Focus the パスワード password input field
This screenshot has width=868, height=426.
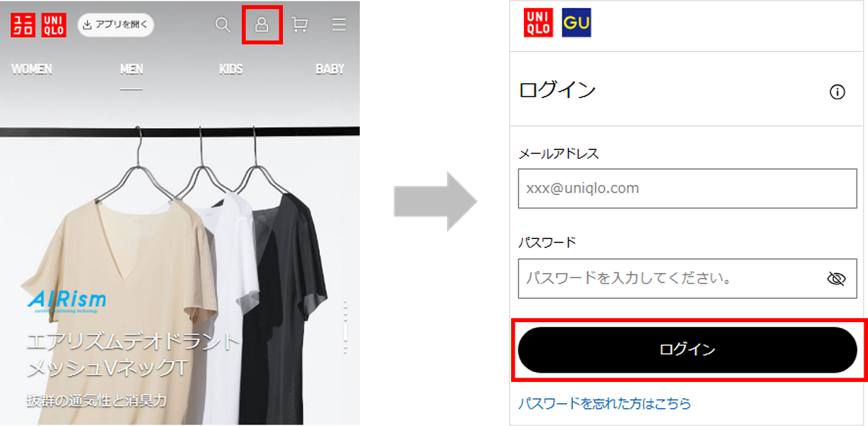click(687, 278)
